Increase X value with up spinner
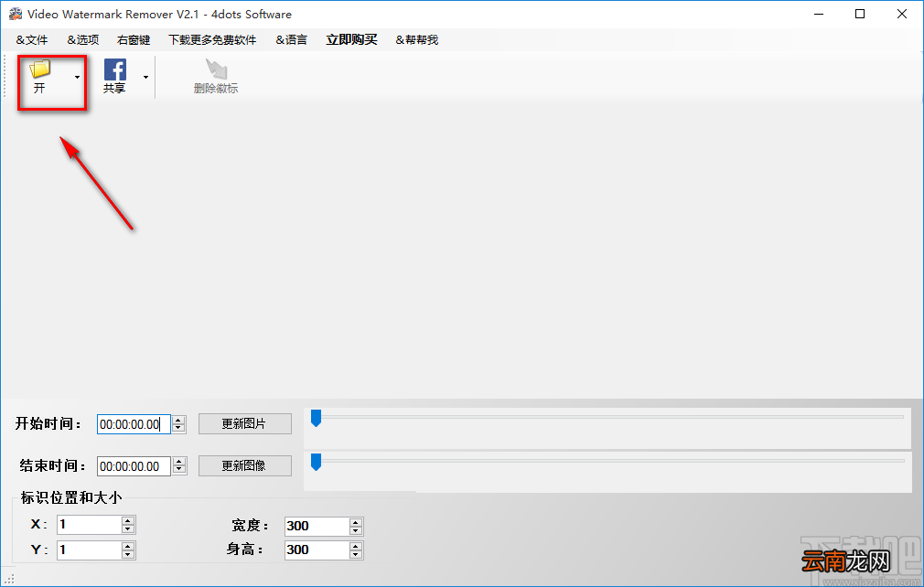 coord(128,520)
